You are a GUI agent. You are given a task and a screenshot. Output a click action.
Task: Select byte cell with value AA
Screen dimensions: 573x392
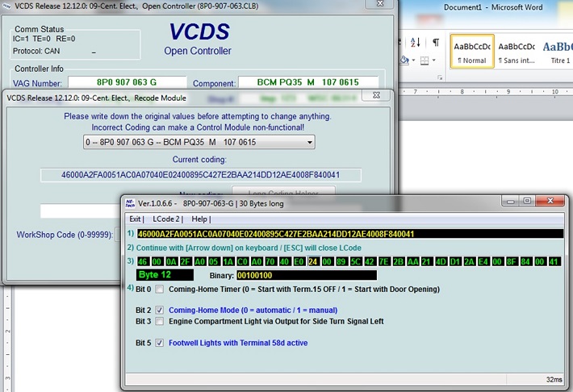[412, 261]
